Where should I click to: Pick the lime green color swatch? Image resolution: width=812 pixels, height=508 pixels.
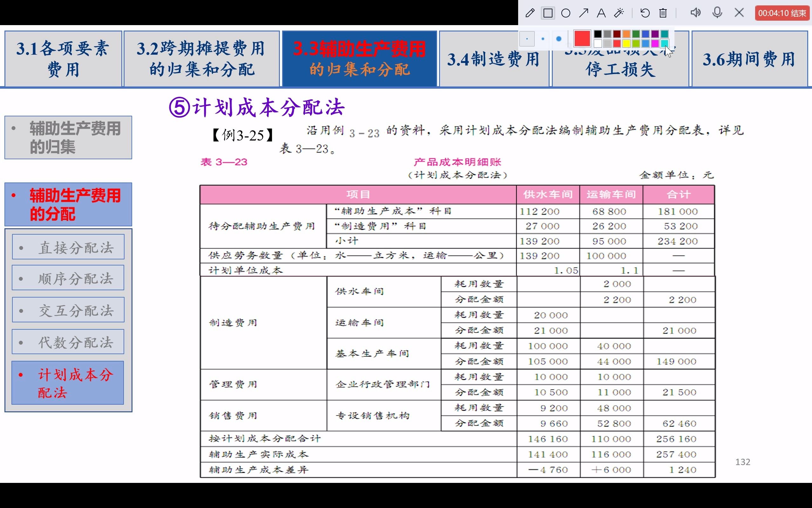tap(636, 43)
